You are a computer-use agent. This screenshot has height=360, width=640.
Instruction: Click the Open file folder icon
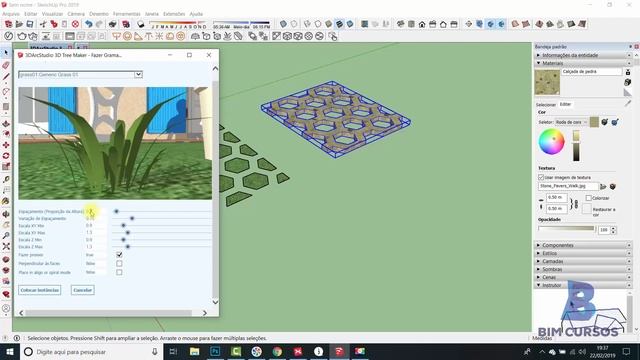tap(19, 24)
